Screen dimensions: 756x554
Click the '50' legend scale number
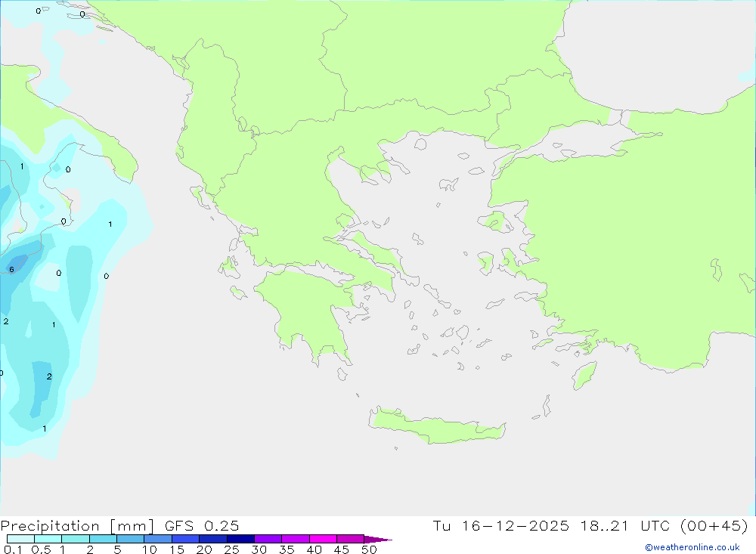click(370, 549)
